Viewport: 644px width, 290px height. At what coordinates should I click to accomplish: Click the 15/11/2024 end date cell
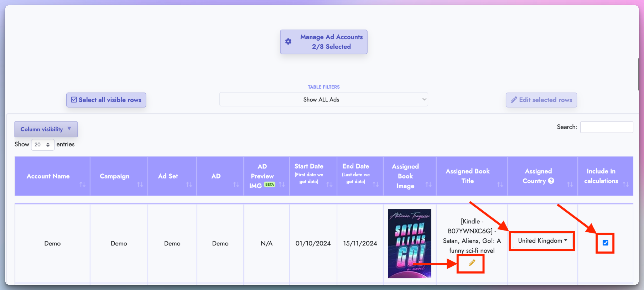[360, 243]
